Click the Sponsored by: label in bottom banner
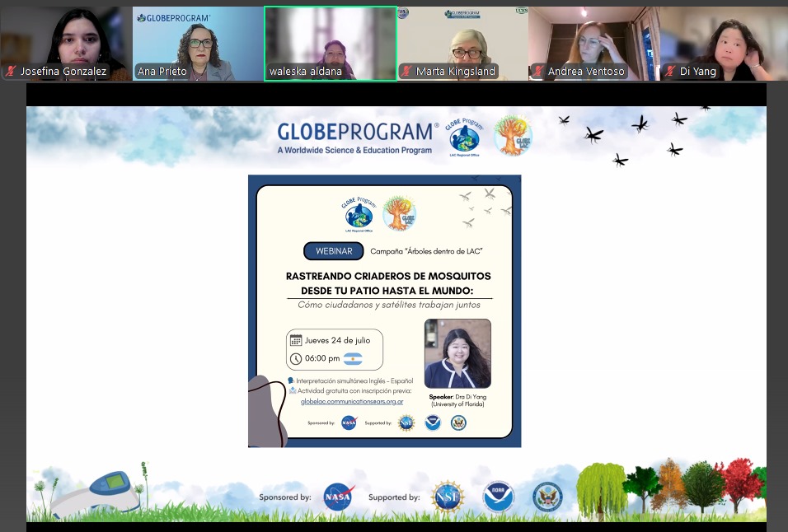 tap(285, 497)
